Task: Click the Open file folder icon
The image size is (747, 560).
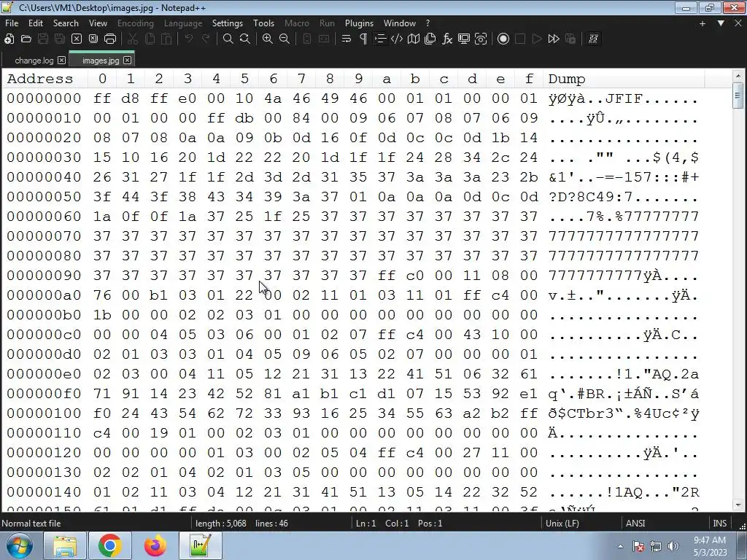Action: point(26,39)
